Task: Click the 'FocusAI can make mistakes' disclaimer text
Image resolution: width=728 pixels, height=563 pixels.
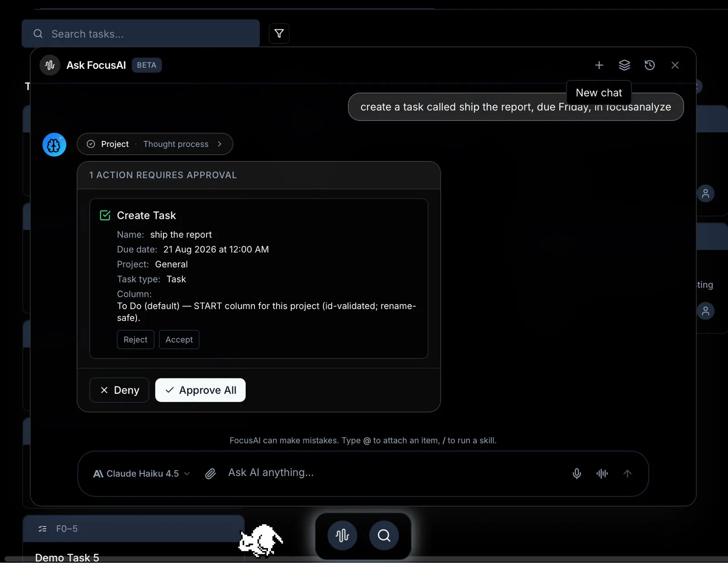Action: (363, 441)
